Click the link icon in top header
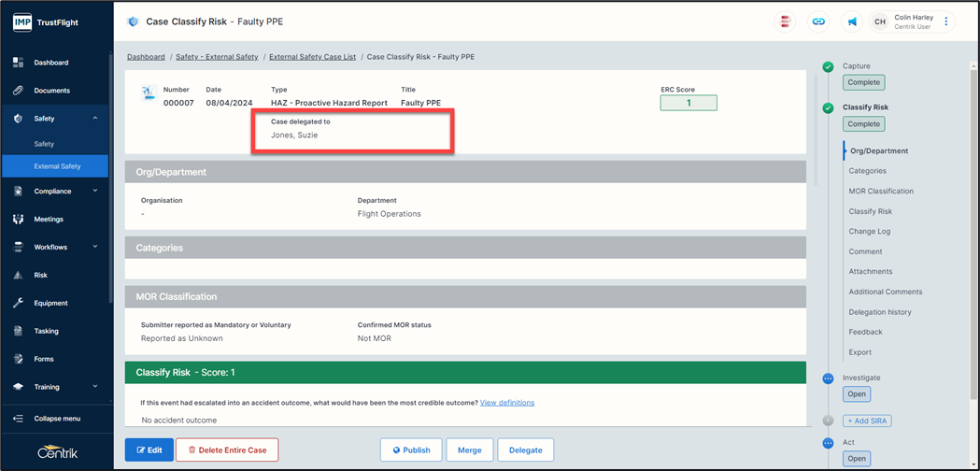Screen dimensions: 980x471 click(x=818, y=21)
